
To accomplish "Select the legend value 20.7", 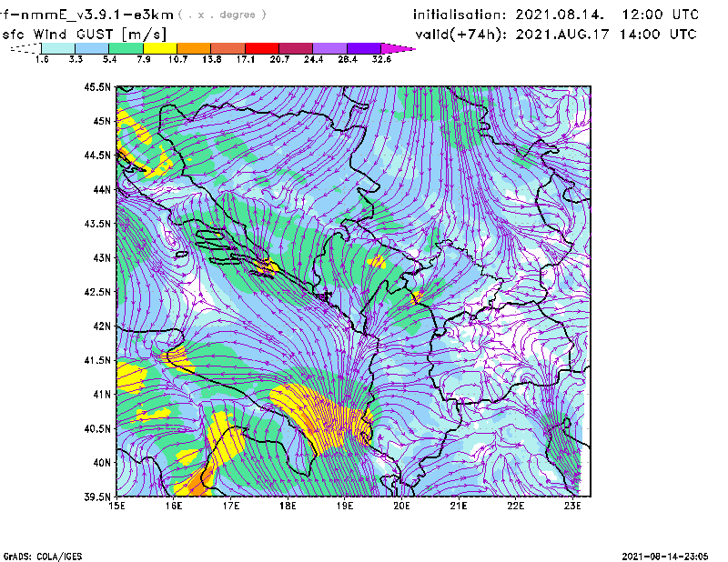I will (279, 59).
